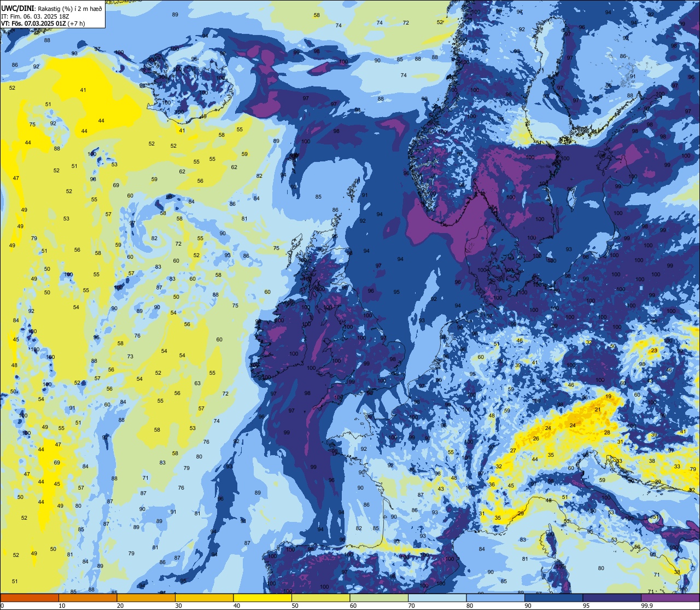Select the '26' humidity value on the map

[536, 438]
